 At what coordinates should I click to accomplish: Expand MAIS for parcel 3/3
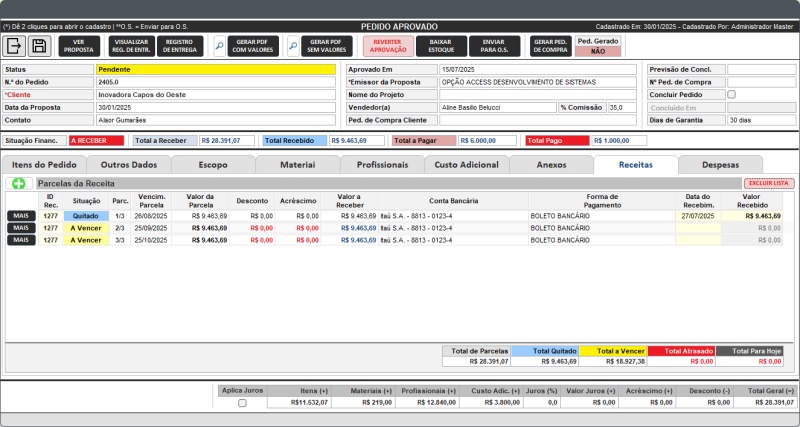(21, 240)
